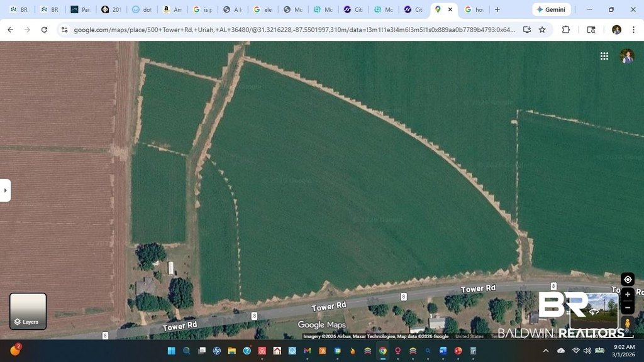644x362 pixels.
Task: Open the Chrome extensions menu
Action: [x=566, y=30]
